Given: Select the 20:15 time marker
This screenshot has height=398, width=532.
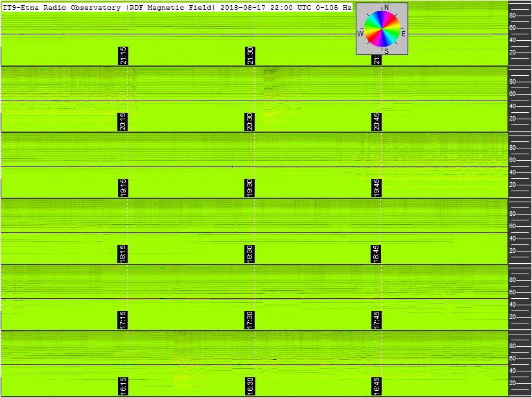Looking at the screenshot, I should point(123,122).
